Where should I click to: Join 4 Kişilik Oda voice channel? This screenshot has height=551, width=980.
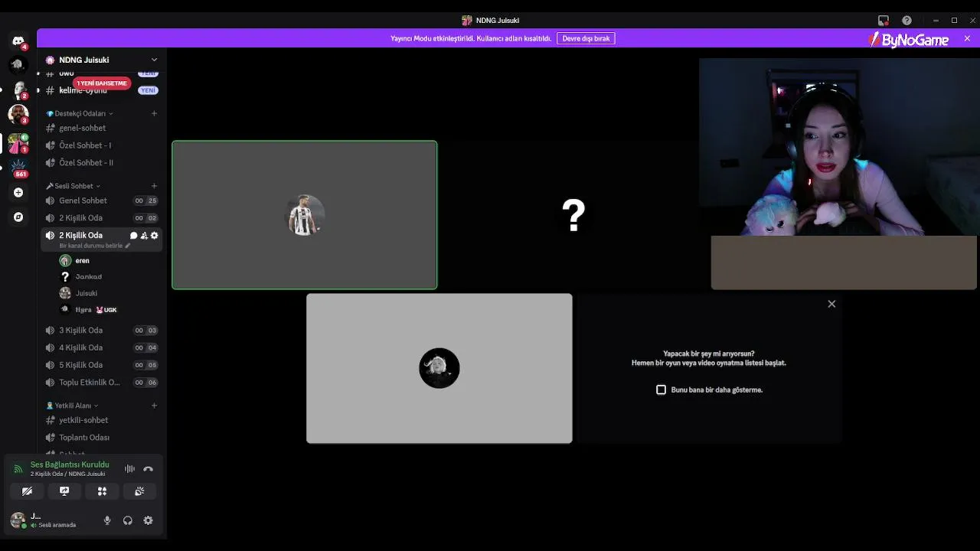coord(101,347)
